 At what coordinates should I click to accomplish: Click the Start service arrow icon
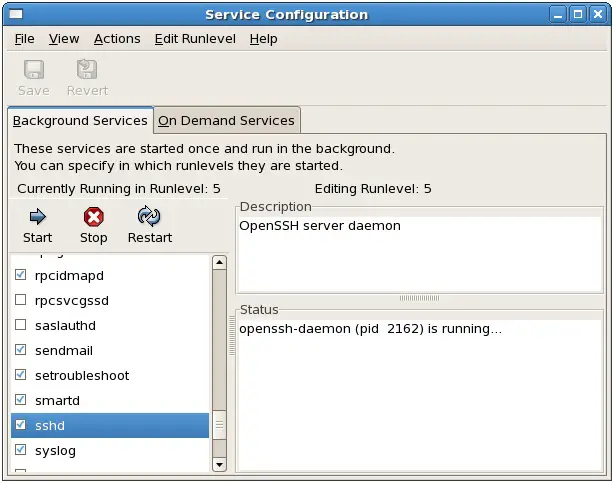pyautogui.click(x=37, y=217)
